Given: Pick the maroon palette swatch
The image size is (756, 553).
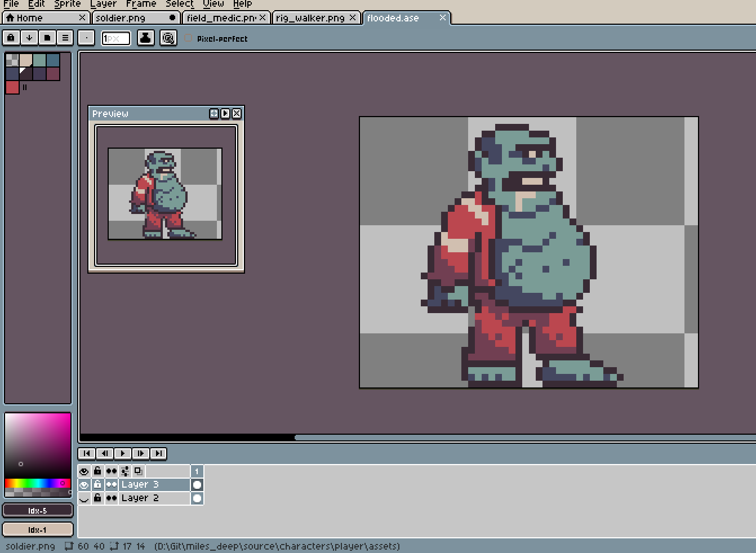Looking at the screenshot, I should click(x=53, y=73).
